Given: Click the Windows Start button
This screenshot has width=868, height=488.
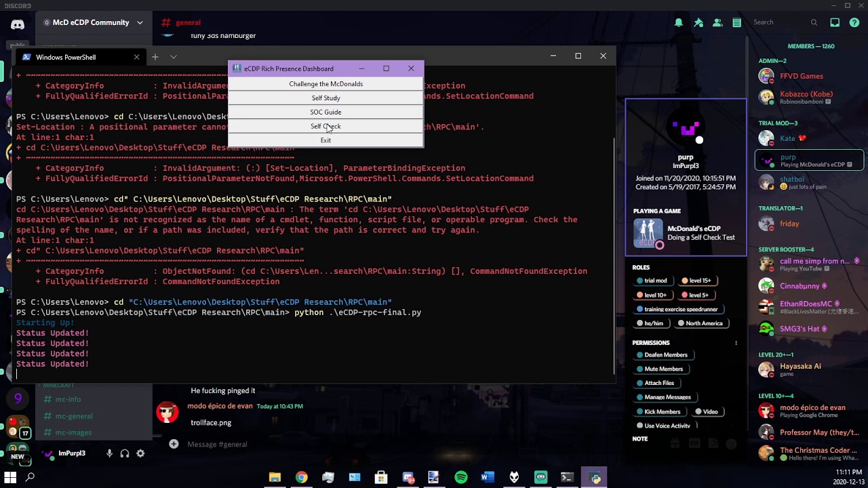Looking at the screenshot, I should pyautogui.click(x=10, y=477).
